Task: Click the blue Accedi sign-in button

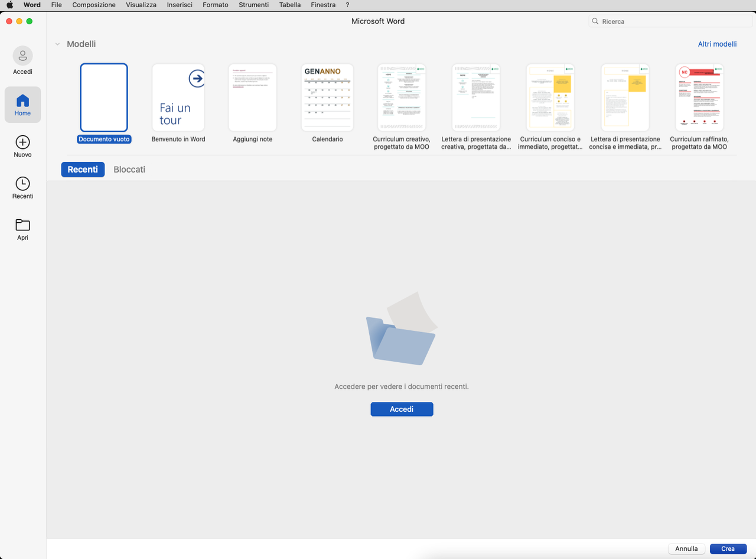Action: pyautogui.click(x=402, y=409)
